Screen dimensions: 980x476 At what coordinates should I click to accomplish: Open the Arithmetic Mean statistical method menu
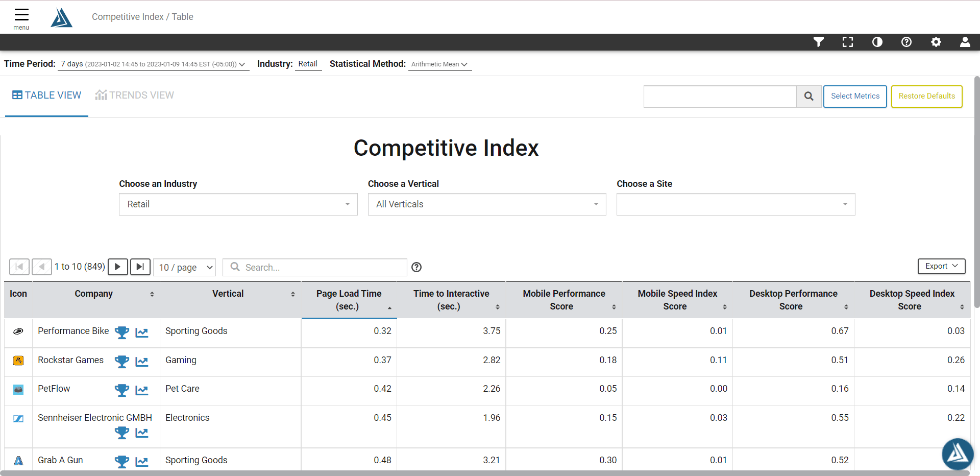pyautogui.click(x=439, y=64)
